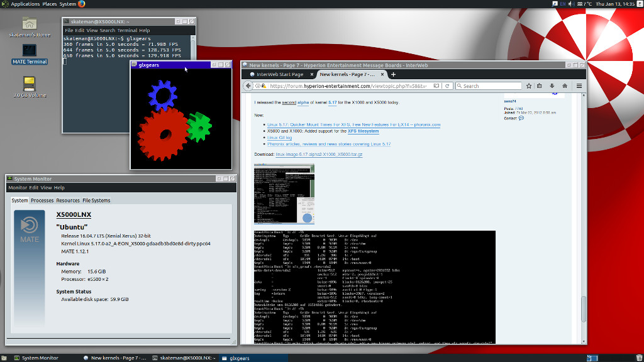Click the volume speaker icon in the tray

tap(571, 4)
